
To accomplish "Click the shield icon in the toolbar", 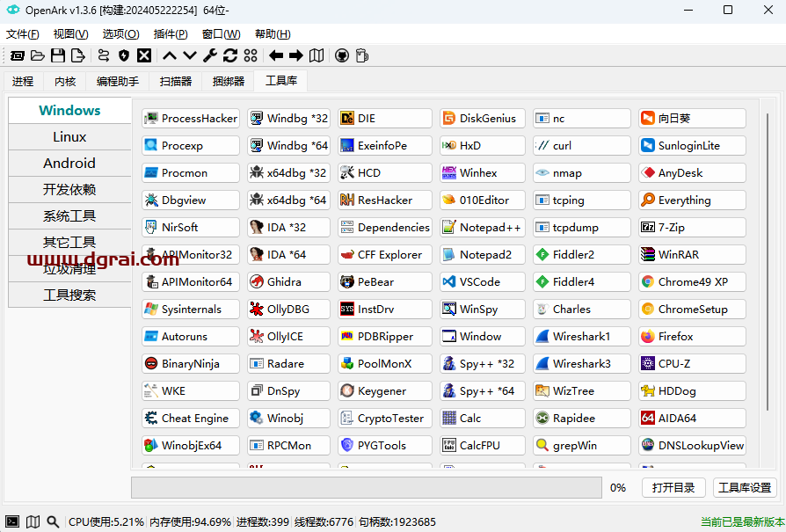I will [x=124, y=55].
